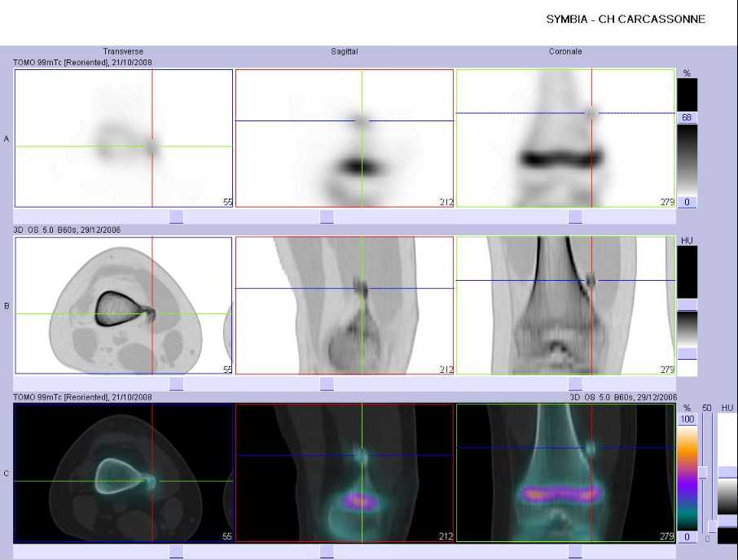The height and width of the screenshot is (560, 738).
Task: Click the row C lower percent field showing 0
Action: click(x=687, y=537)
